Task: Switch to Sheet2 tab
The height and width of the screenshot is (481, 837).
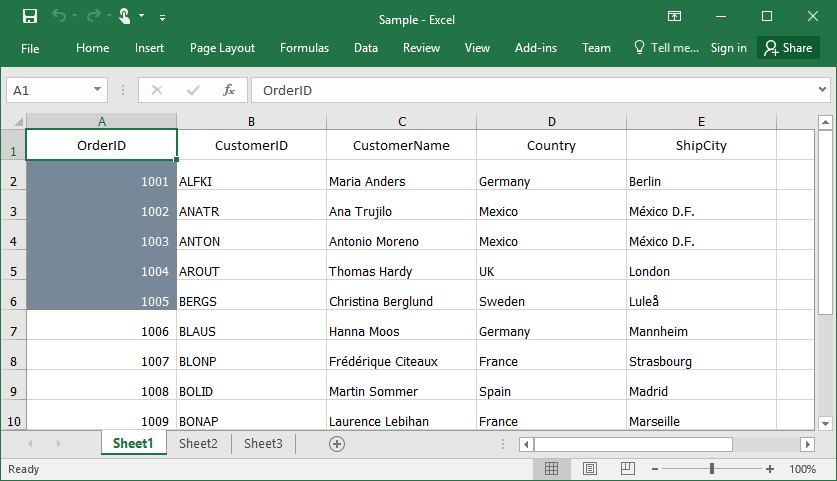Action: pos(198,443)
